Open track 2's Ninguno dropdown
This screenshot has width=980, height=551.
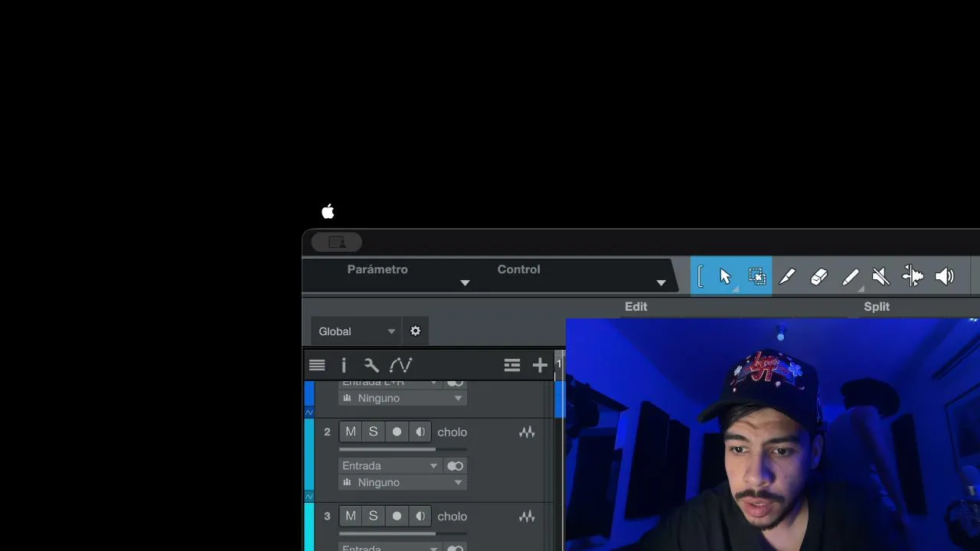tap(403, 483)
